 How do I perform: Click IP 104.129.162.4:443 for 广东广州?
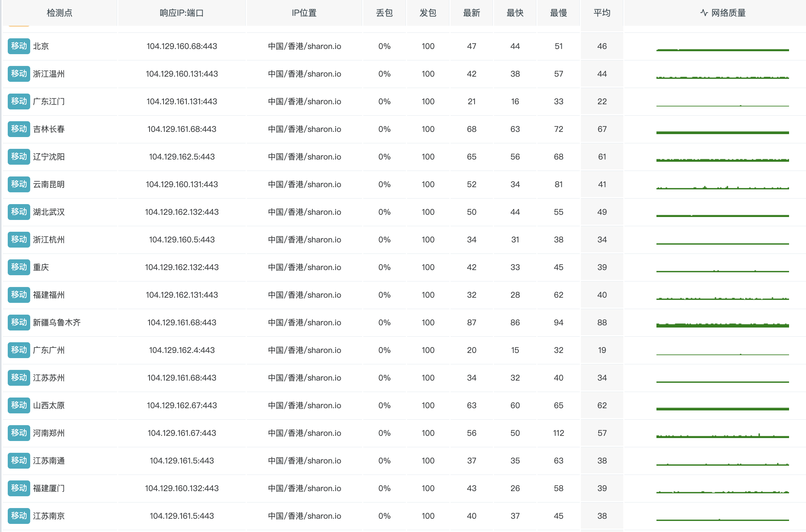coord(182,350)
